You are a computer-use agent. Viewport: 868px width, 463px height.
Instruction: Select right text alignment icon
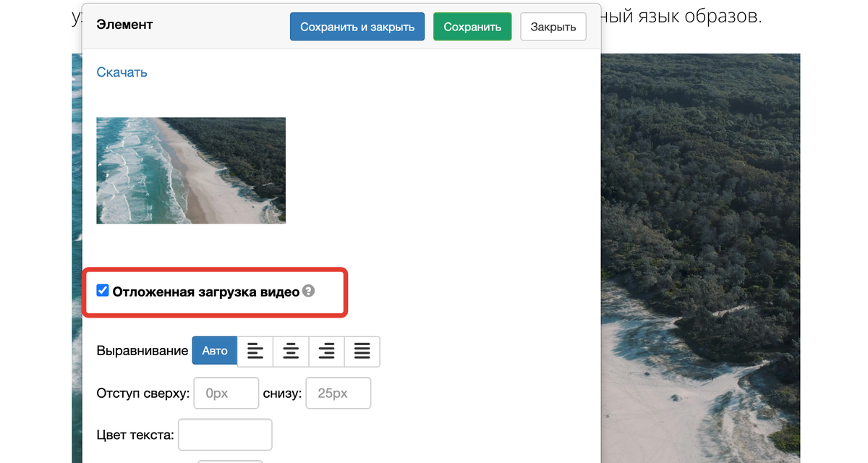coord(326,352)
